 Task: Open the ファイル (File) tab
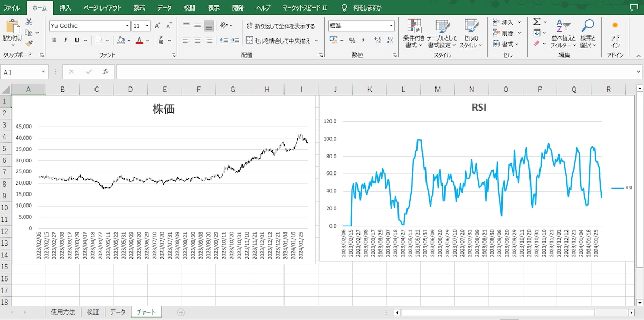pos(12,8)
